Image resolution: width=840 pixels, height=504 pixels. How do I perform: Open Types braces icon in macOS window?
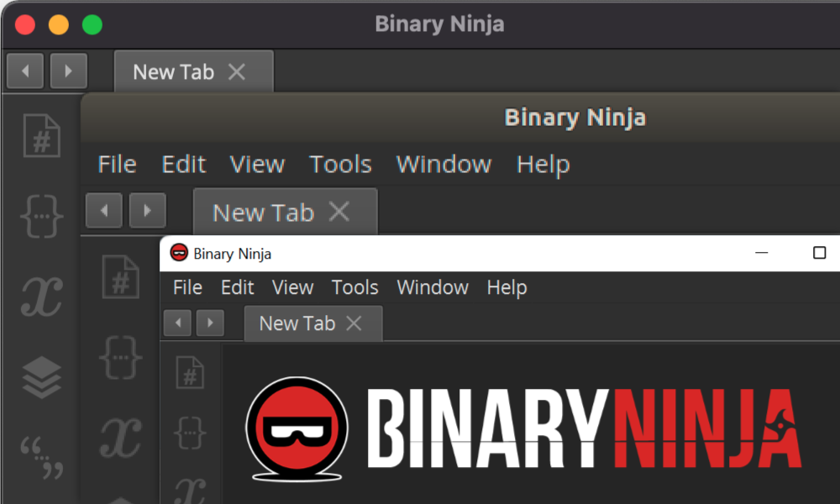(x=42, y=216)
